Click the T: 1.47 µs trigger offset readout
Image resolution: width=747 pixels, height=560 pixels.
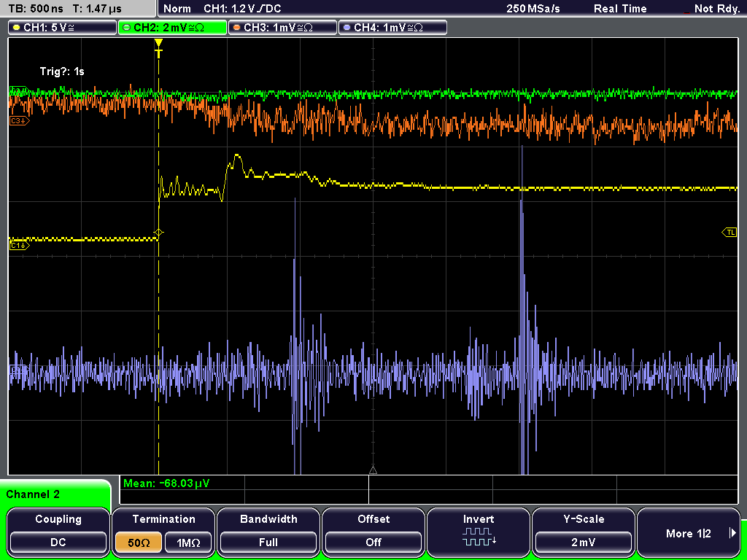[97, 9]
